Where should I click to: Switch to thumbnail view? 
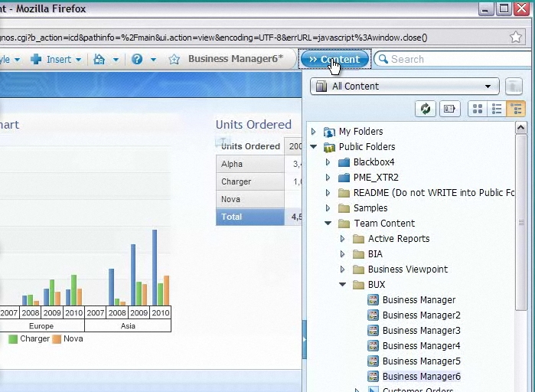(478, 109)
